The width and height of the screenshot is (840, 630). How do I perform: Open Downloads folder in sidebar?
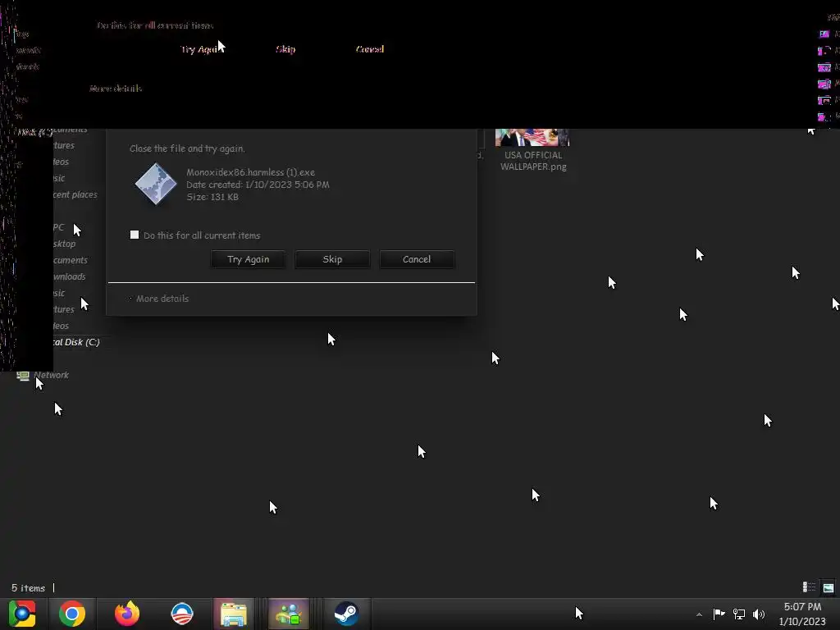70,276
